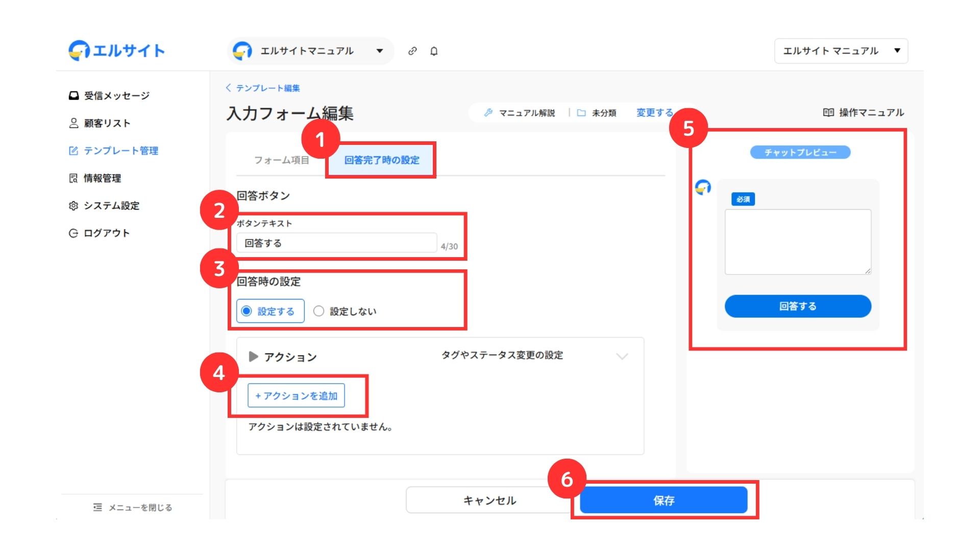Click the link chain icon in header
Screen dimensions: 980x551
(x=412, y=51)
